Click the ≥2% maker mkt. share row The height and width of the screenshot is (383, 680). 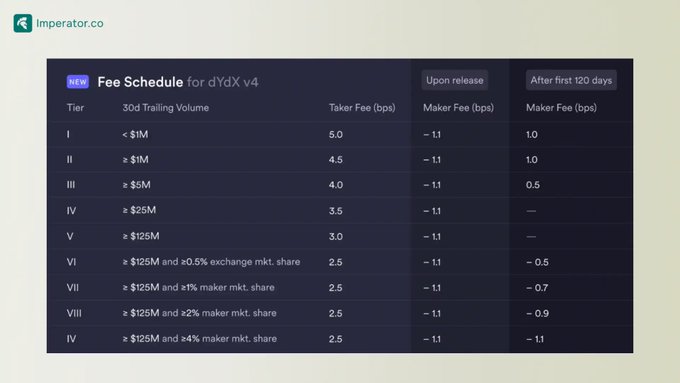340,313
